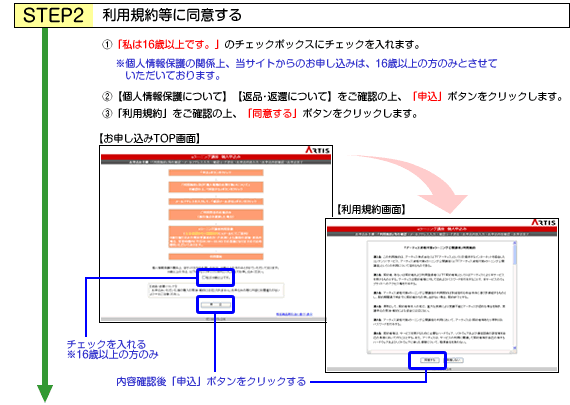Click the gray step navigation bar in terms screen
Image resolution: width=570 pixels, height=405 pixels.
(442, 234)
